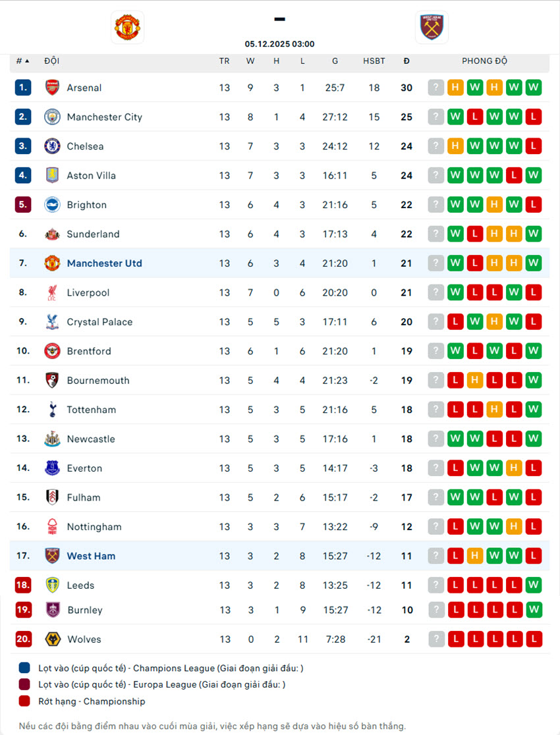Click the Wolves club logo
Screen dimensions: 560x735
pyautogui.click(x=52, y=639)
